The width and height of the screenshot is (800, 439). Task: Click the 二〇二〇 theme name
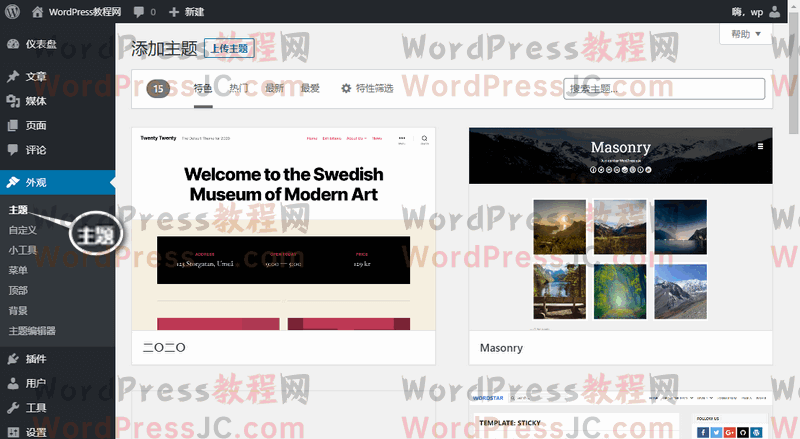click(x=164, y=348)
